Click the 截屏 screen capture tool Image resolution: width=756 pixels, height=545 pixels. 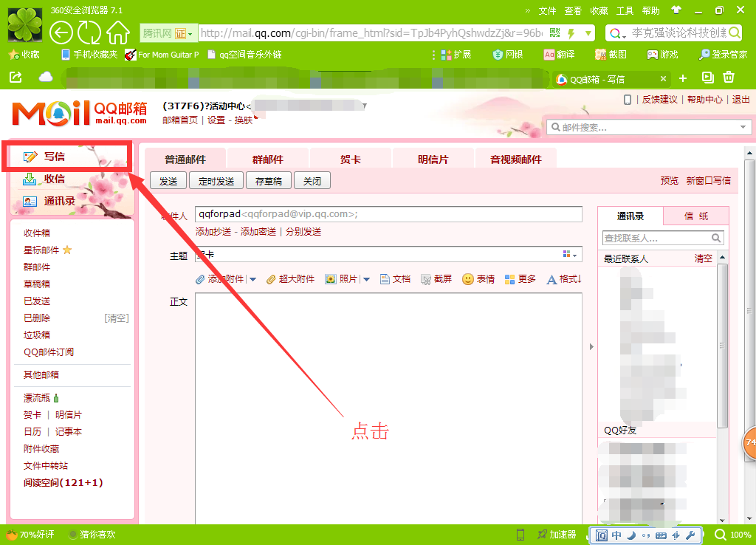436,278
